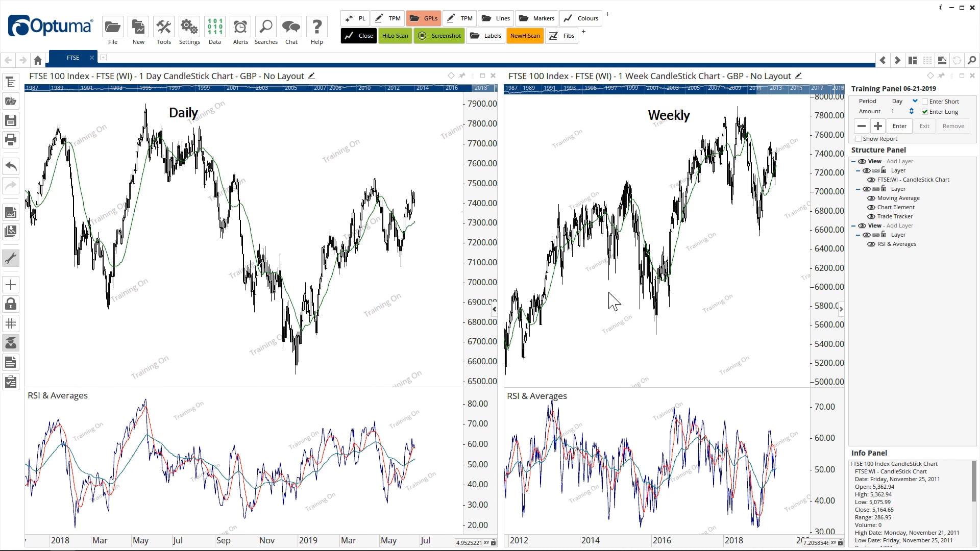Edit Weekly chart title pencil icon
The width and height of the screenshot is (980, 551).
click(x=799, y=76)
